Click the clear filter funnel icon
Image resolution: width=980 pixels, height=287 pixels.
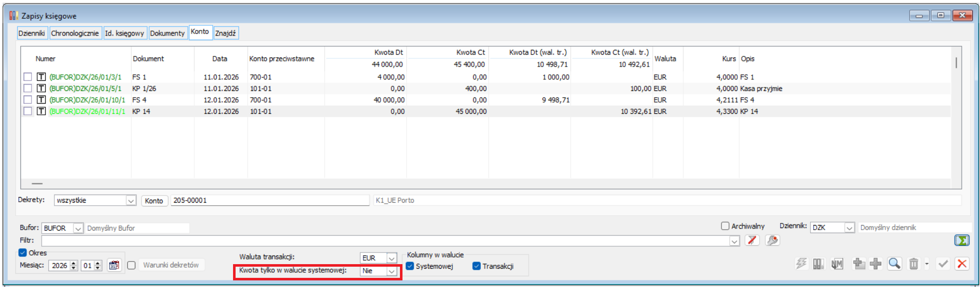point(752,240)
